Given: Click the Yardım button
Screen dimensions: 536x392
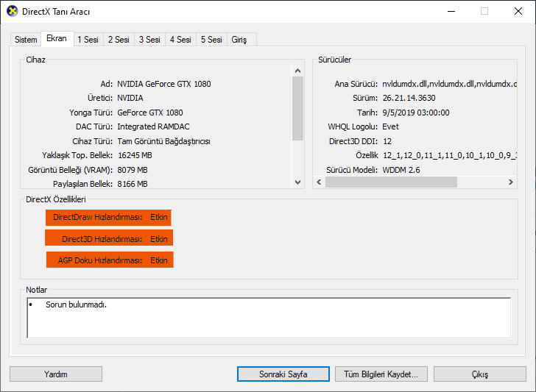Looking at the screenshot, I should [56, 374].
